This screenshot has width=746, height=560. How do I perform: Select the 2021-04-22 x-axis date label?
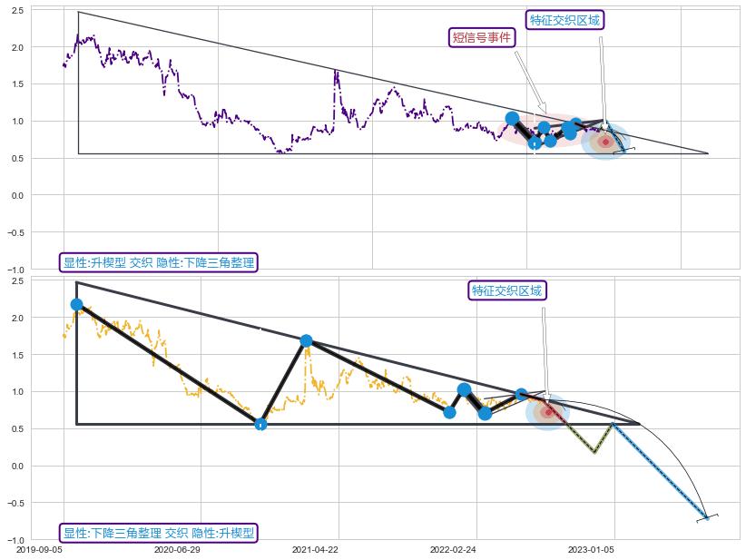pos(315,549)
